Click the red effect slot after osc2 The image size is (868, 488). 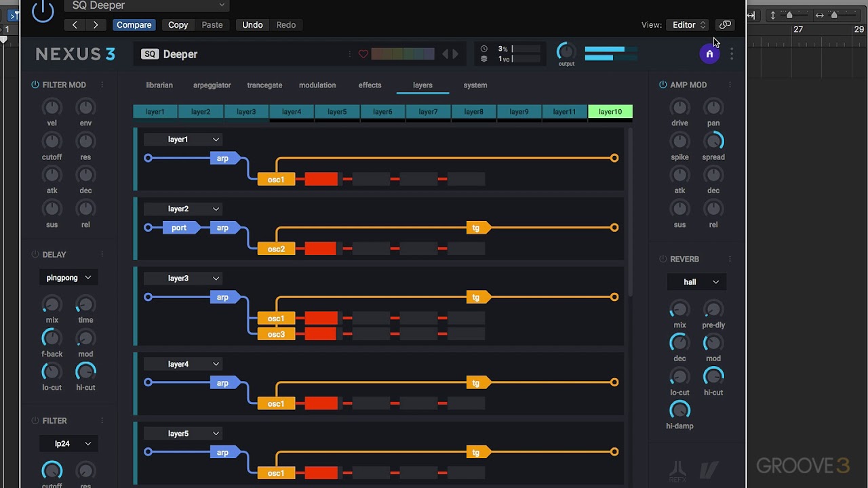tap(321, 249)
